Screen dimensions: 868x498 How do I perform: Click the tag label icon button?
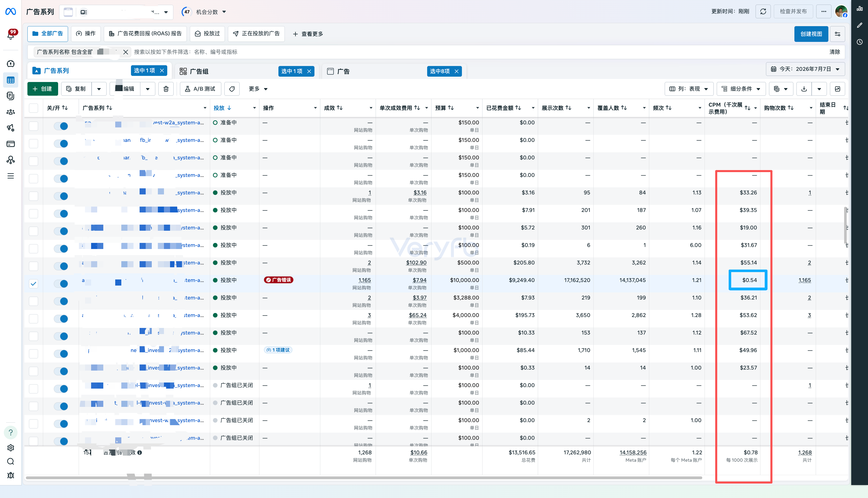click(x=232, y=89)
